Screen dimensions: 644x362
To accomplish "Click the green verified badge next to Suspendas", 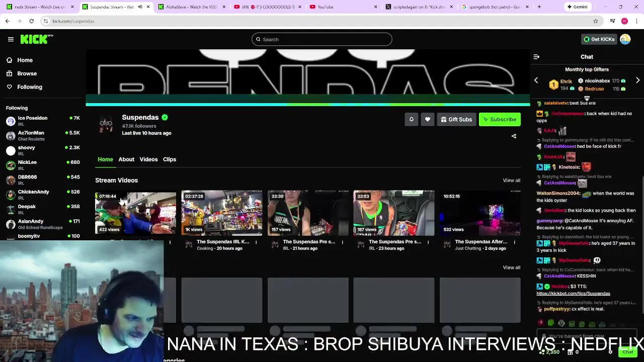I will pos(165,117).
